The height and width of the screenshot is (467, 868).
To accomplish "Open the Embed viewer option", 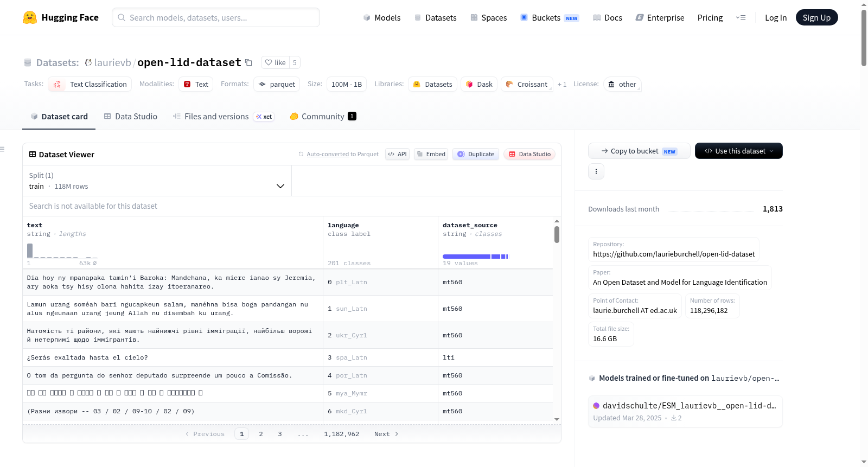I will [431, 154].
